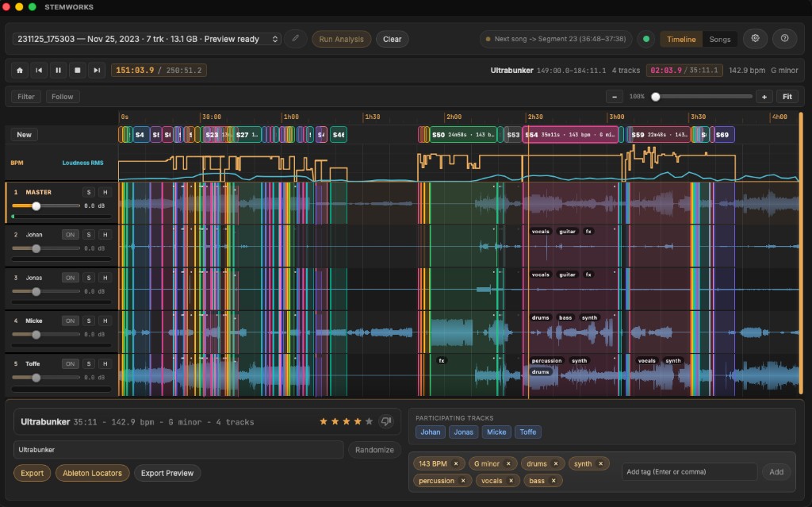Image resolution: width=812 pixels, height=507 pixels.
Task: Remove the synth tag
Action: [601, 463]
